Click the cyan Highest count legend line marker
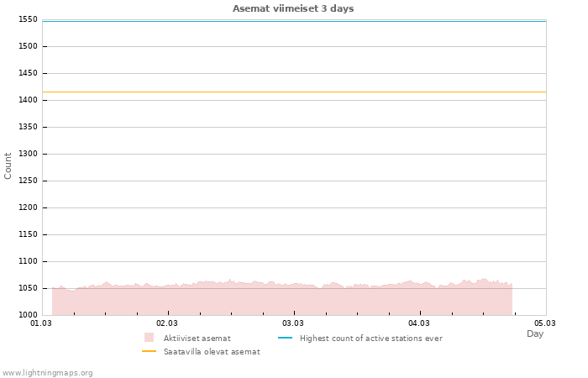Image resolution: width=588 pixels, height=378 pixels. [285, 338]
